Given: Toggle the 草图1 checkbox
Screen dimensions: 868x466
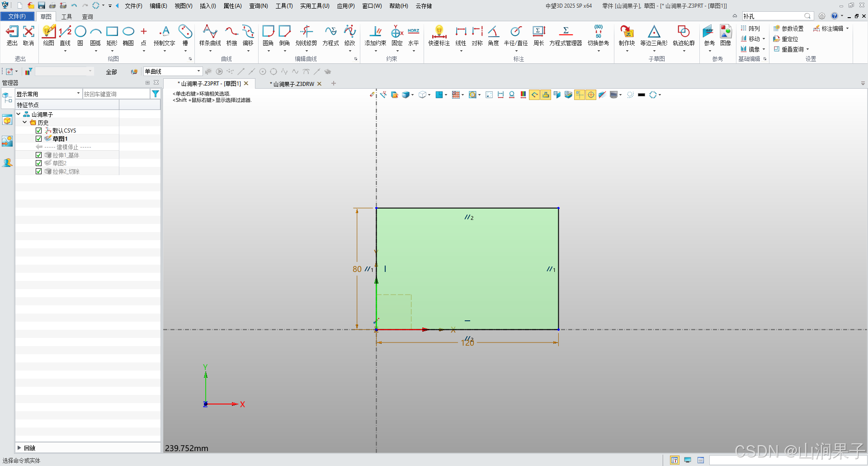Looking at the screenshot, I should (x=39, y=138).
